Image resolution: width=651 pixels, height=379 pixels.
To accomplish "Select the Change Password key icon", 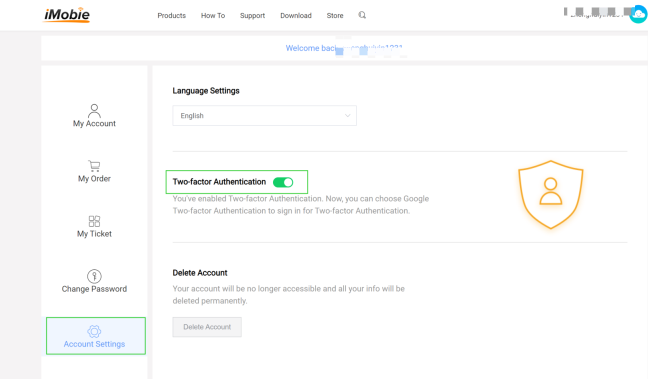I will coord(94,276).
